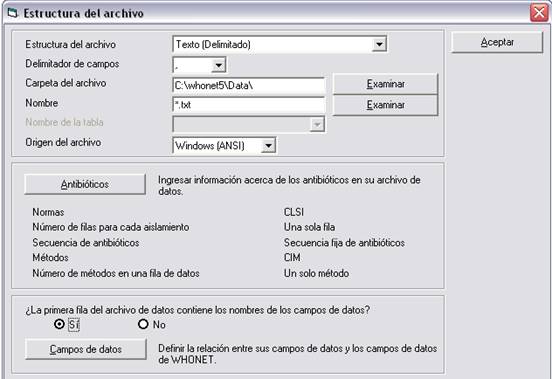Select the No radio button
552x379 pixels.
click(143, 324)
